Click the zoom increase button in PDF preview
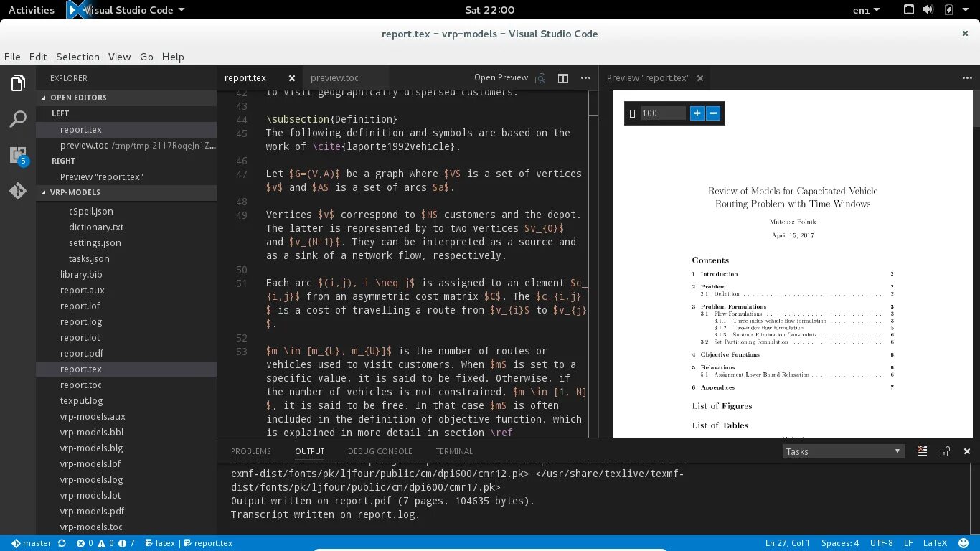This screenshot has height=551, width=980. tap(696, 113)
